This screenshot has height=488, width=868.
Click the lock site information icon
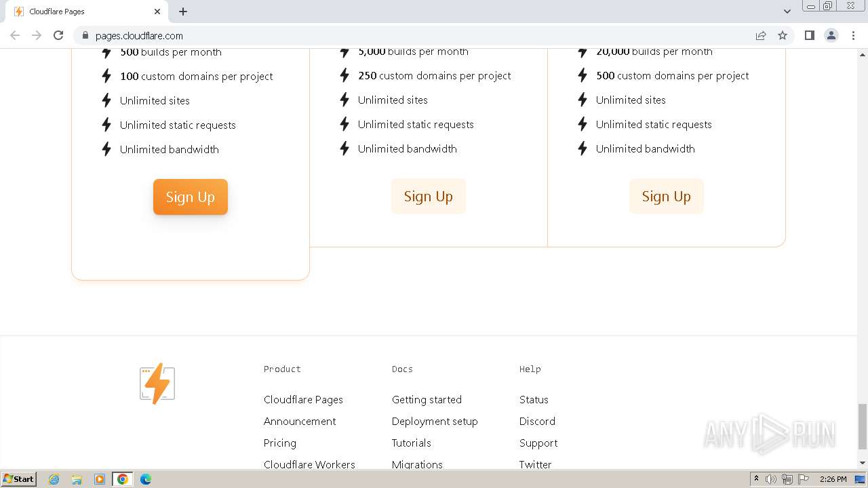coord(85,35)
